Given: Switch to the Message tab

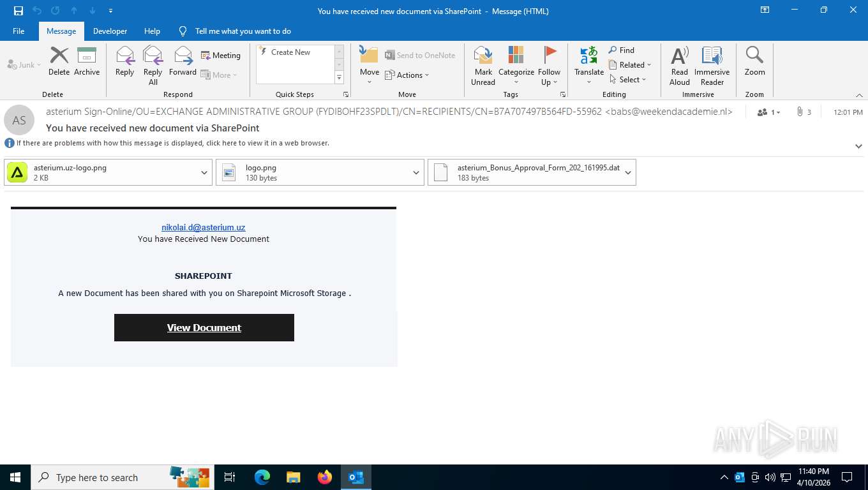Looking at the screenshot, I should [61, 31].
